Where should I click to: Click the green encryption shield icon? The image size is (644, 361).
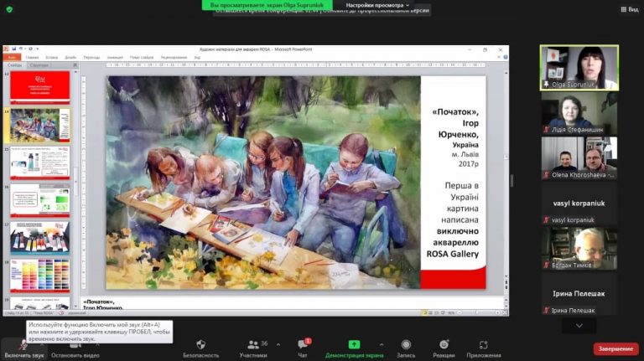[x=9, y=9]
